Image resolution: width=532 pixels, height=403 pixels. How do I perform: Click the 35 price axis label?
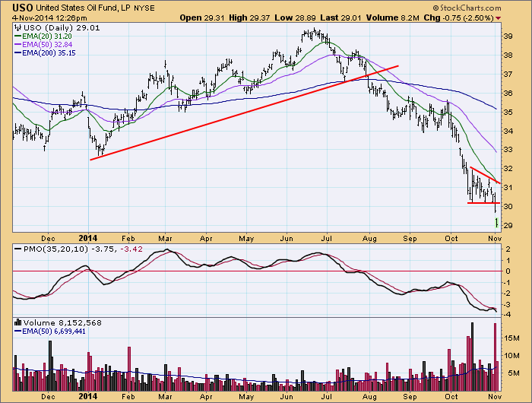[x=508, y=112]
